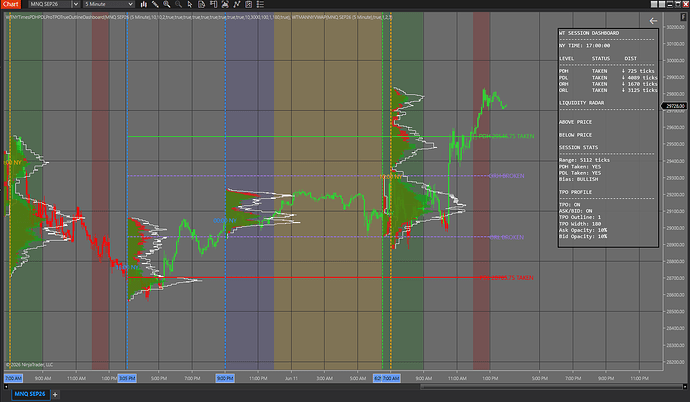The image size is (690, 402).
Task: Open the data box icon
Action: 202,4
